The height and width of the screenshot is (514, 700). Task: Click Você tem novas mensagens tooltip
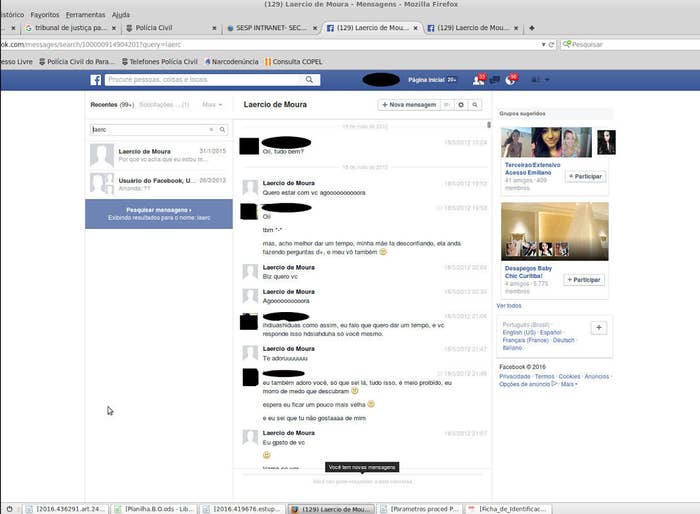362,467
